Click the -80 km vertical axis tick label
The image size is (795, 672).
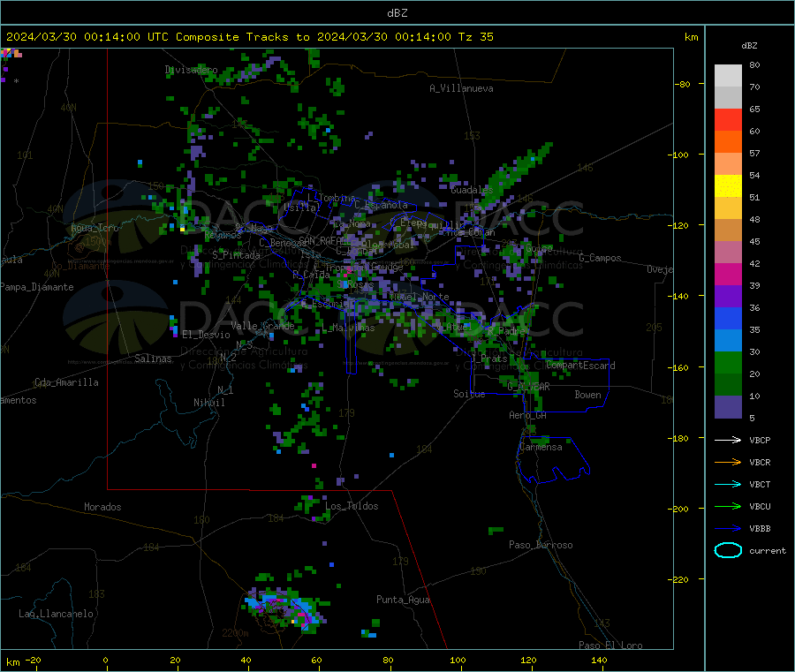tap(682, 84)
